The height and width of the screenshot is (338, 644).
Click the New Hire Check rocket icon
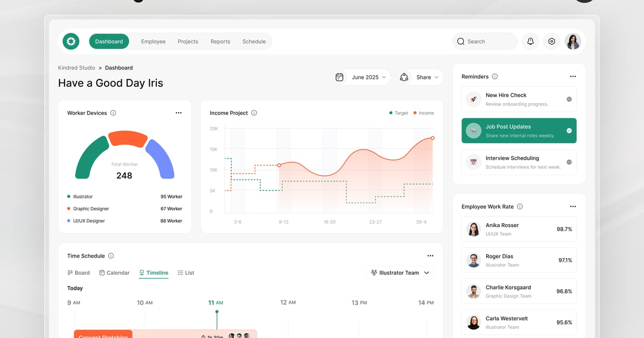473,99
